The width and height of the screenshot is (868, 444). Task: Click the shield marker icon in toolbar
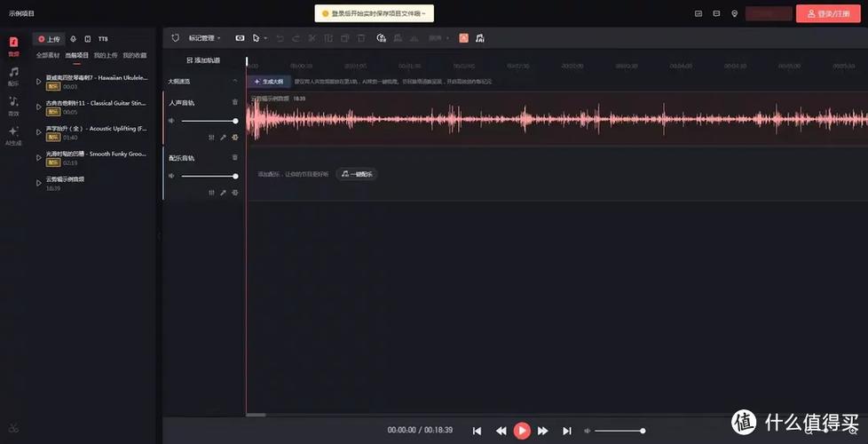(176, 38)
